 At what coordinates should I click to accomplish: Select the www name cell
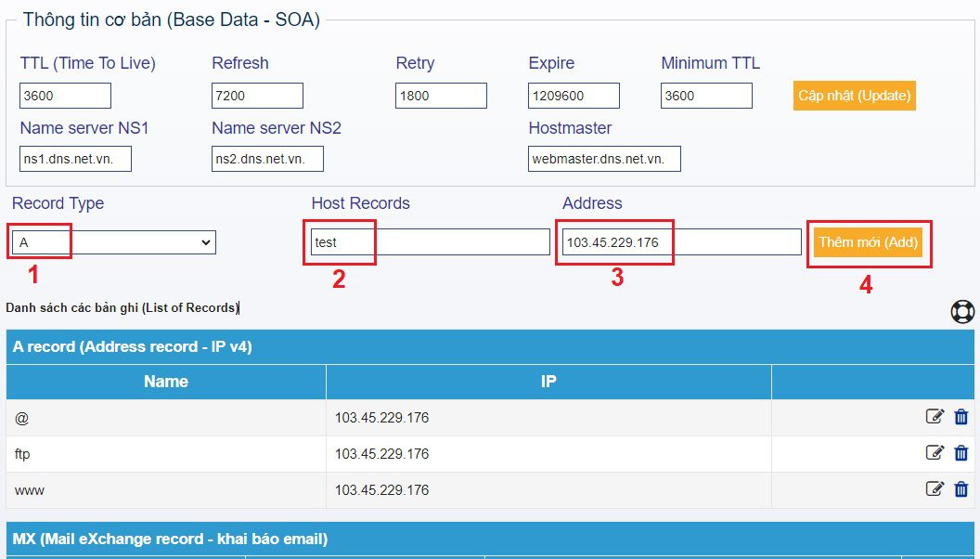point(166,490)
